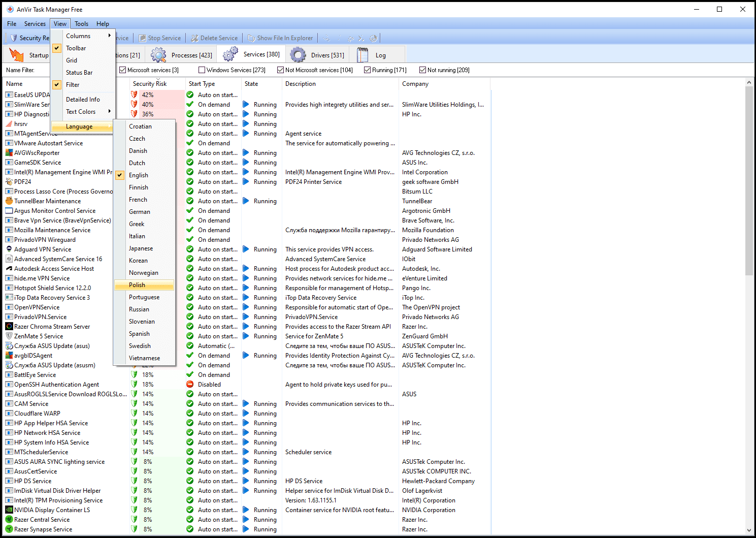Expand the Text Colors submenu
This screenshot has height=538, width=756.
point(83,112)
